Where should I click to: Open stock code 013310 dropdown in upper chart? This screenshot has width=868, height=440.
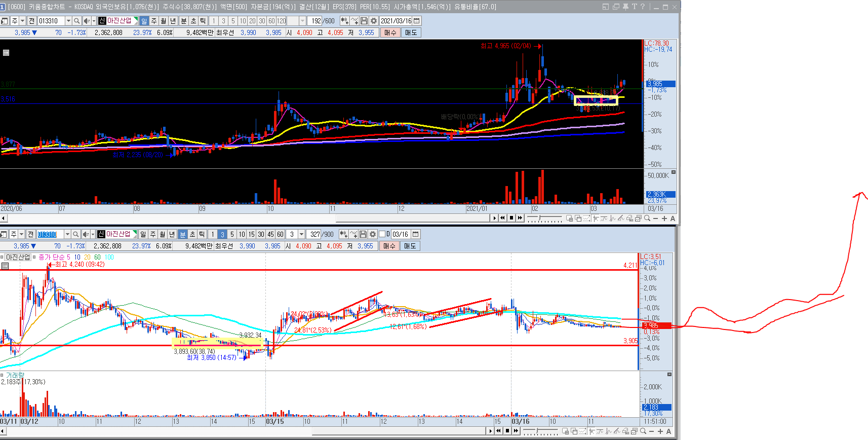pyautogui.click(x=68, y=21)
